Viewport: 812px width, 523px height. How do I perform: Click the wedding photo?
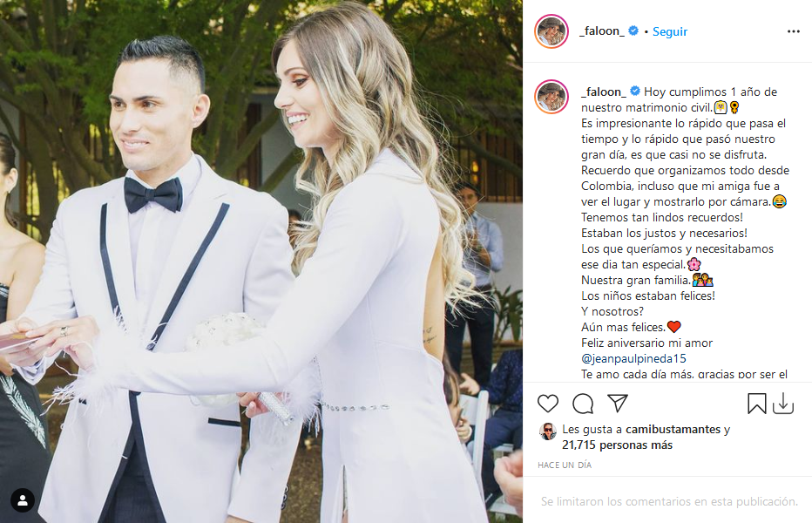coord(261,261)
